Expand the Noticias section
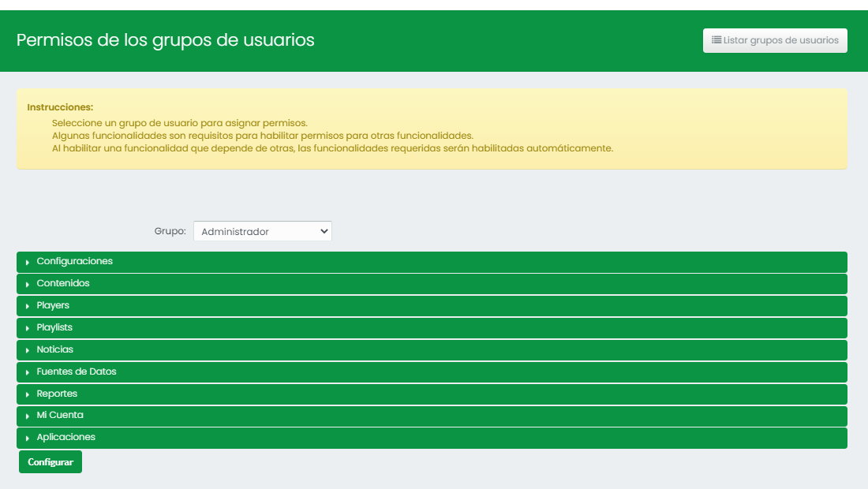Screen dimensions: 868x489 click(432, 350)
